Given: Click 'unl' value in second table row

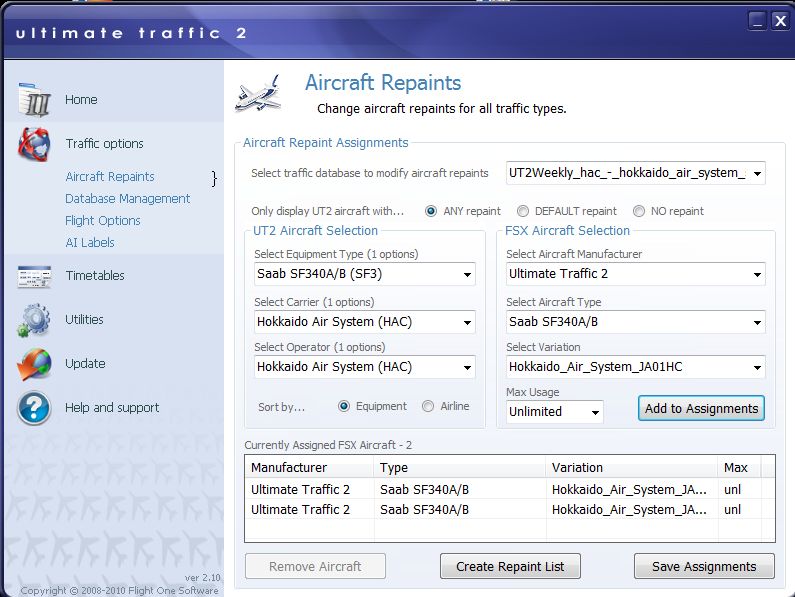Looking at the screenshot, I should pyautogui.click(x=733, y=509).
